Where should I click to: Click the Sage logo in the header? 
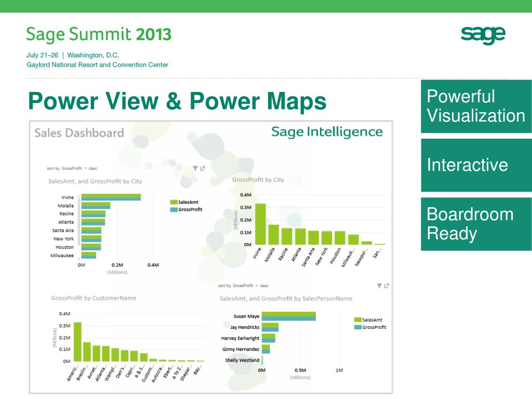[483, 35]
